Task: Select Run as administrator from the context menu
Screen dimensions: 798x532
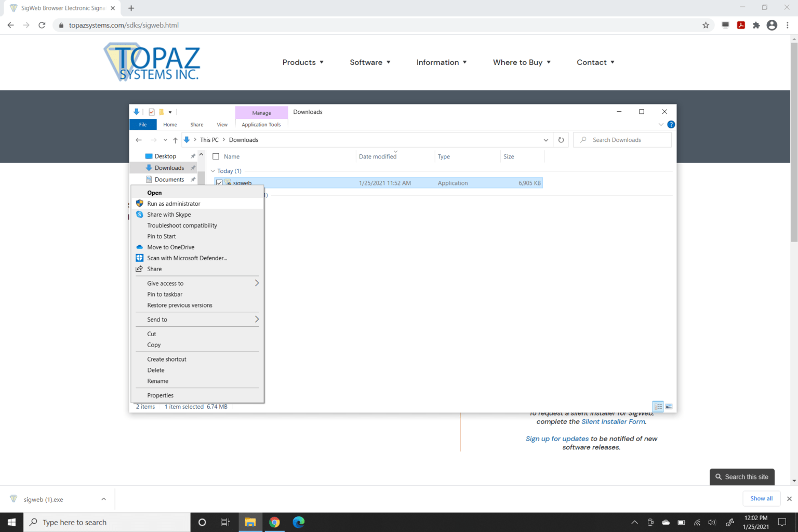Action: point(174,203)
